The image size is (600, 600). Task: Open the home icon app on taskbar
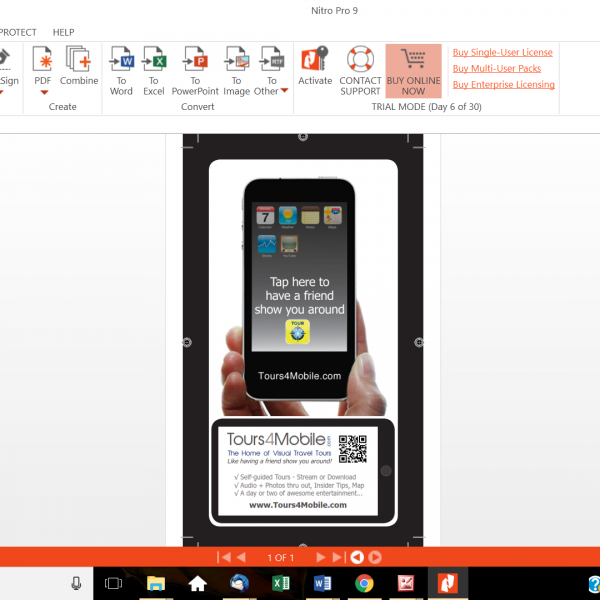coord(197,584)
